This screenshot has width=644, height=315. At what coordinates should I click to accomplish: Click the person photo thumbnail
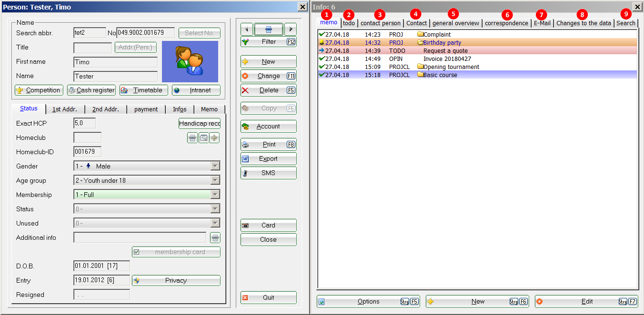[x=190, y=61]
